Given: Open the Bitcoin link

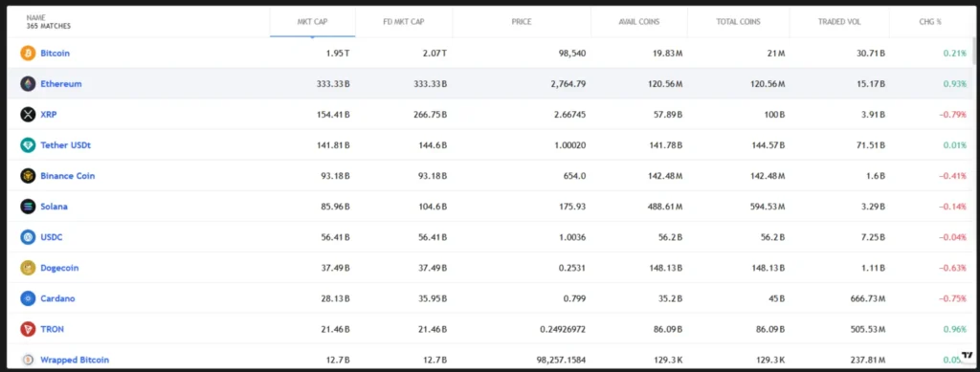Looking at the screenshot, I should point(55,53).
